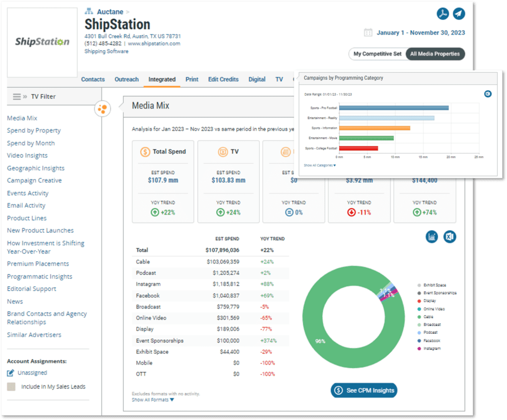Click the Entertainment - Reality bar

387,118
